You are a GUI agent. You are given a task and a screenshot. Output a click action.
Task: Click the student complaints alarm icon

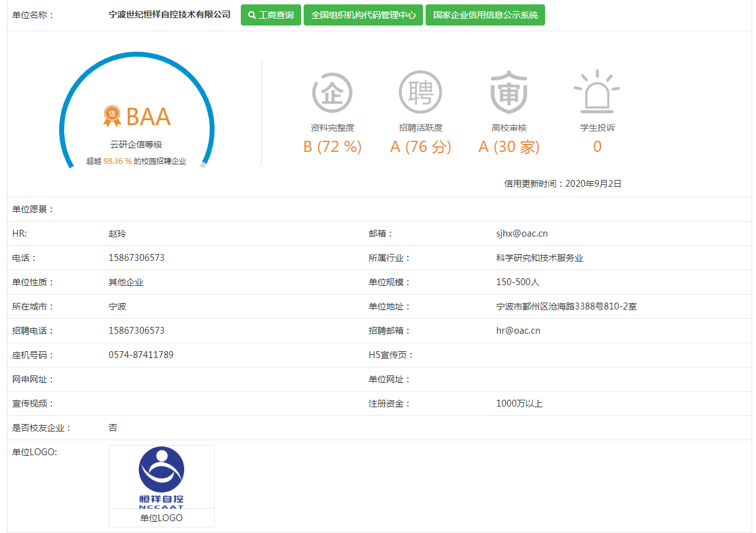[597, 92]
